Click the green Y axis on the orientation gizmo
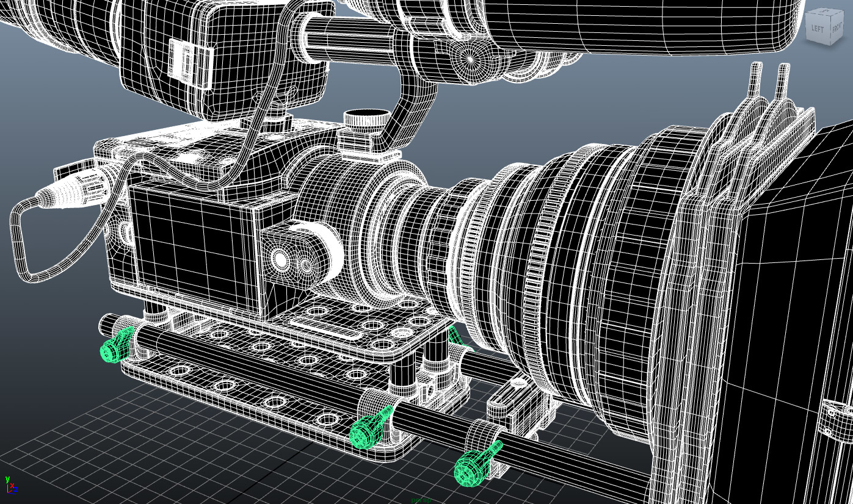853x504 pixels. (7, 480)
